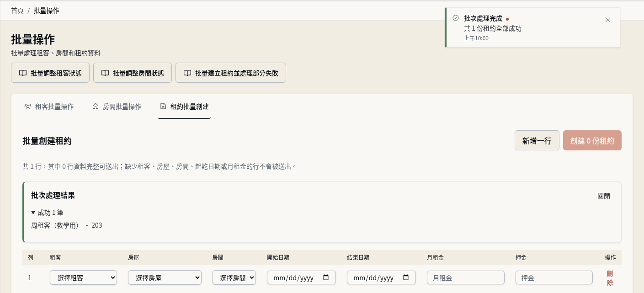Click the book icon on 批量建立租約並處理部分失敗
Screen dimensions: 644x293
[187, 73]
